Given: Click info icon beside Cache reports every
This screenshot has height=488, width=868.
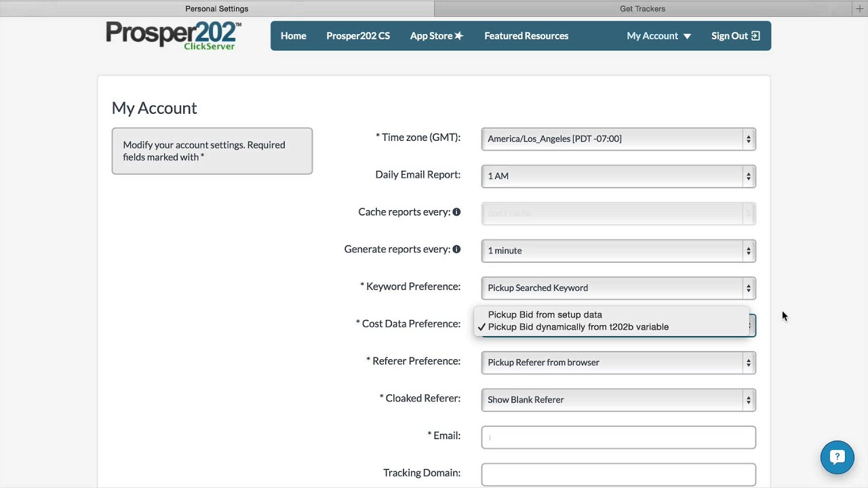Looking at the screenshot, I should (x=456, y=212).
